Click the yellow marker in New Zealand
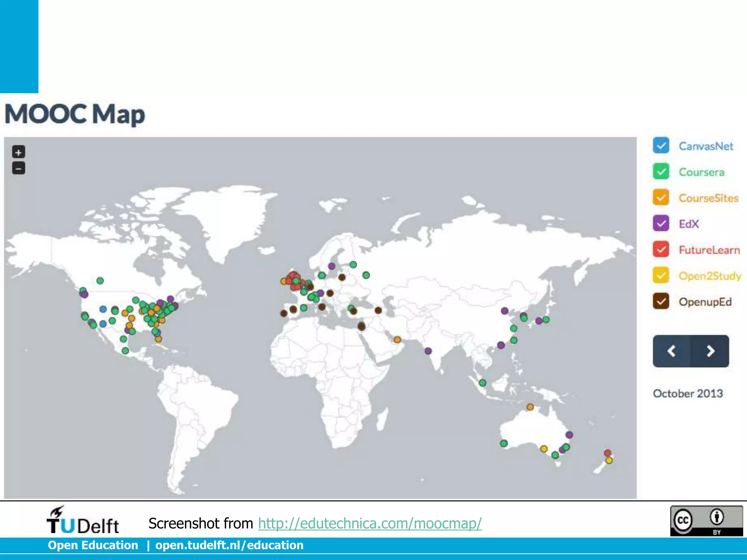The width and height of the screenshot is (747, 560). pos(609,460)
